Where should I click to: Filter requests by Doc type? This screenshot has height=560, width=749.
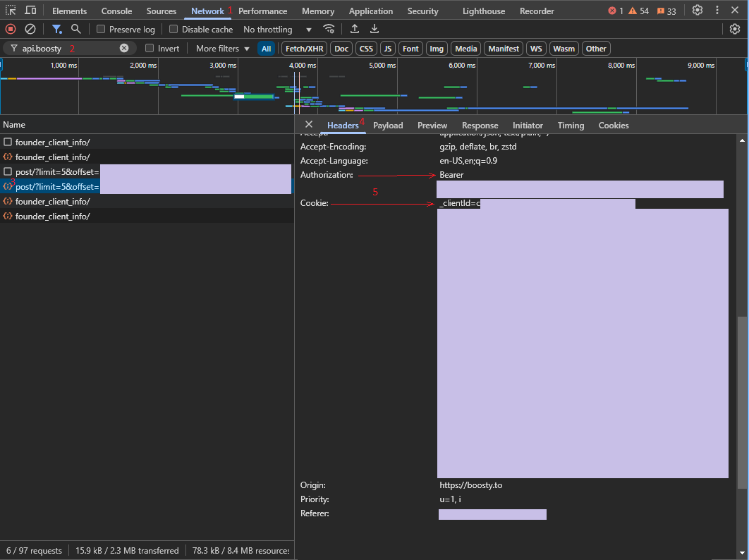point(341,48)
